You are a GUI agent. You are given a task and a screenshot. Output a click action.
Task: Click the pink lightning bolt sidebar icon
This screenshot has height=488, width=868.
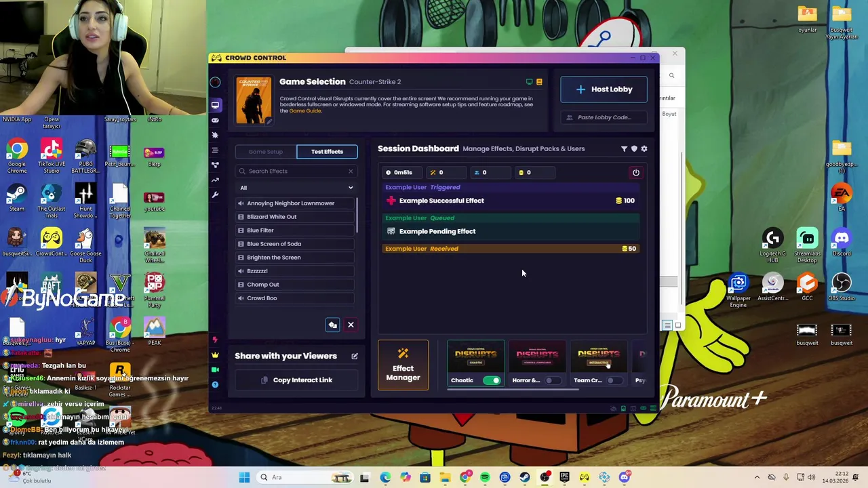pyautogui.click(x=215, y=340)
